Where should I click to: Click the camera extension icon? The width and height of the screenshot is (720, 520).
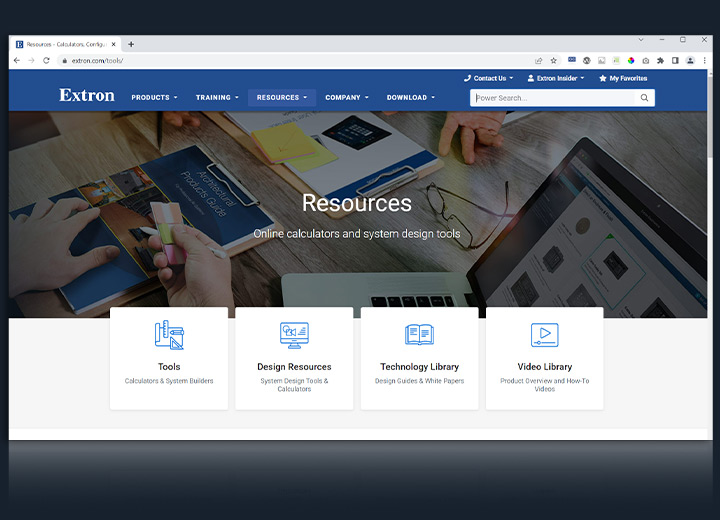pos(646,60)
